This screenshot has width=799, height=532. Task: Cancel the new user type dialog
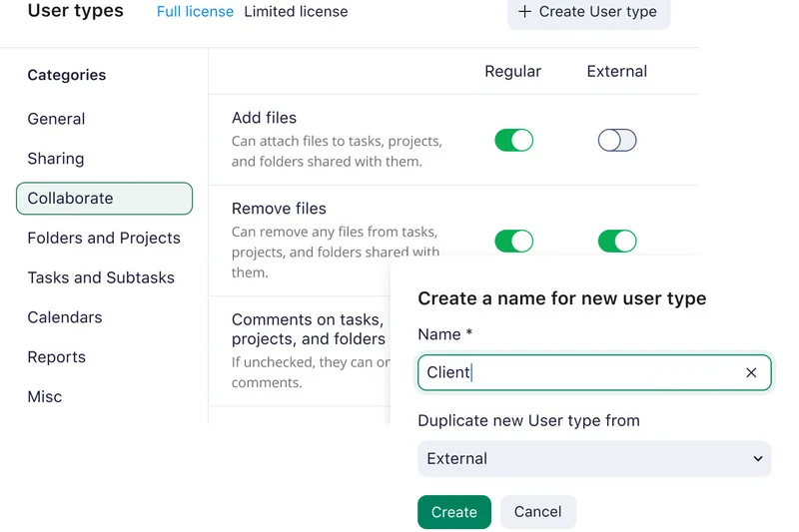point(537,512)
